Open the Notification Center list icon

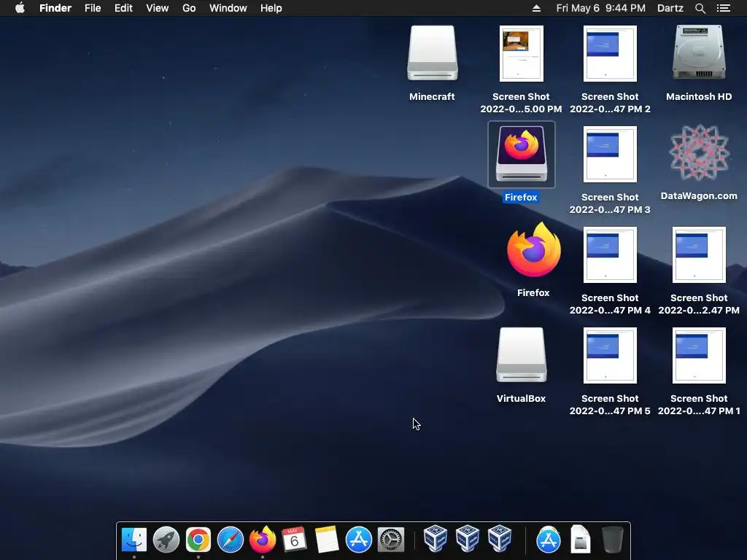point(723,8)
